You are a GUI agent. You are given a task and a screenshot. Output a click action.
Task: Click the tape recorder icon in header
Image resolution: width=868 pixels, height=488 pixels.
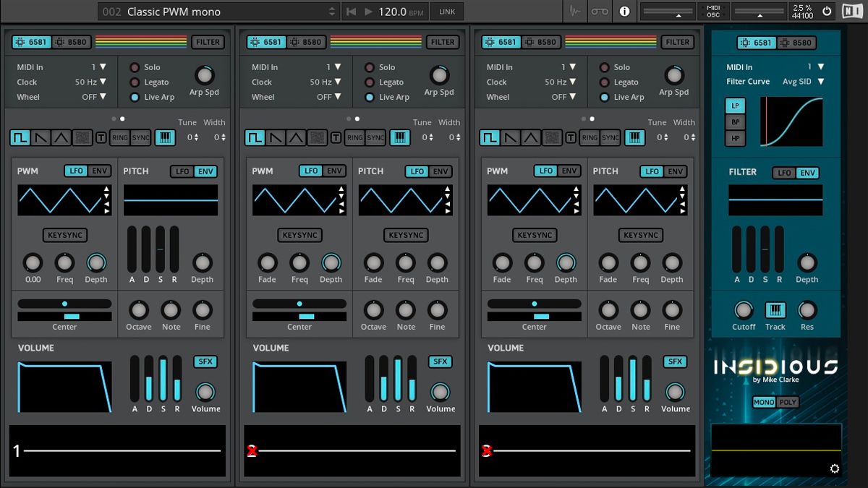pyautogui.click(x=600, y=11)
